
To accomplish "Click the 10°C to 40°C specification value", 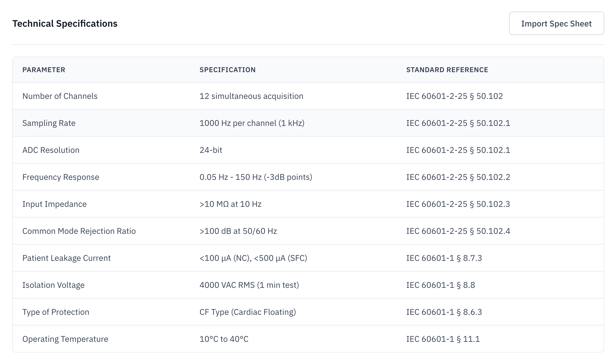I will pyautogui.click(x=224, y=339).
